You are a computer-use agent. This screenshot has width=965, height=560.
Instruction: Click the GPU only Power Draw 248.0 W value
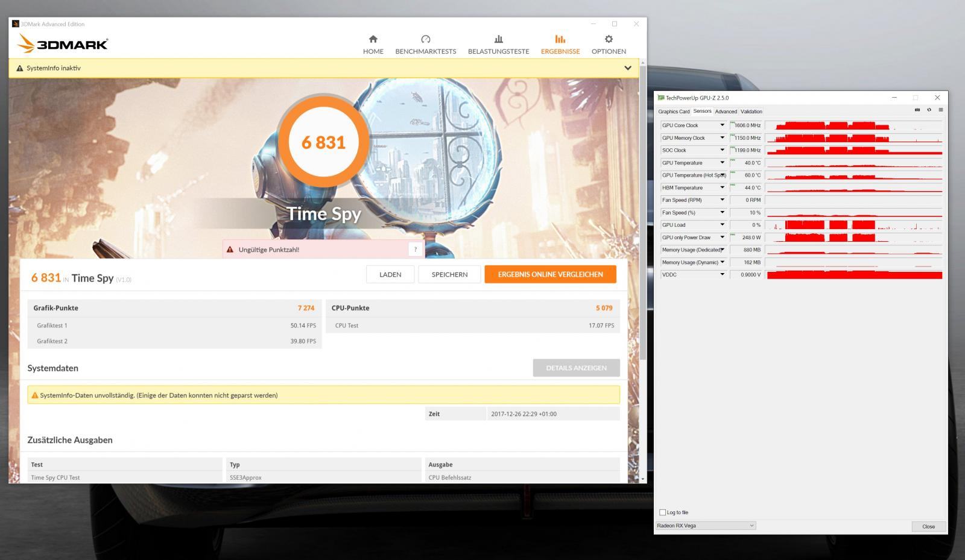coord(746,238)
